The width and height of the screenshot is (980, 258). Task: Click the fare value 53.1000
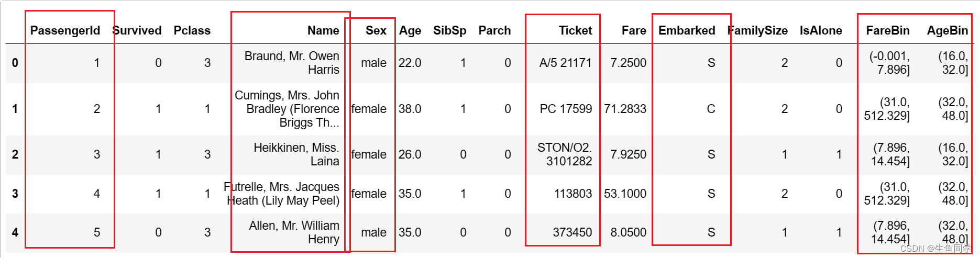tap(625, 194)
